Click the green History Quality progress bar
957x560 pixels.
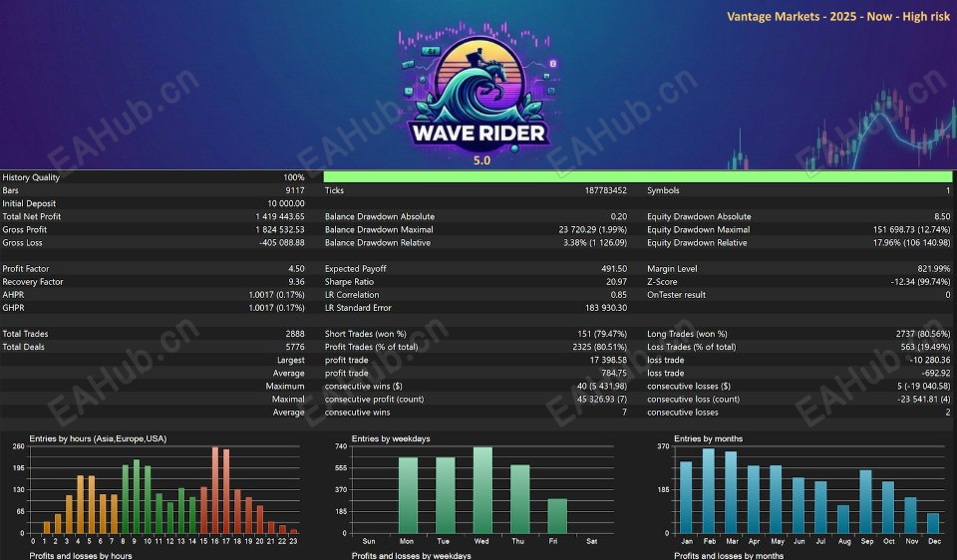pos(637,177)
